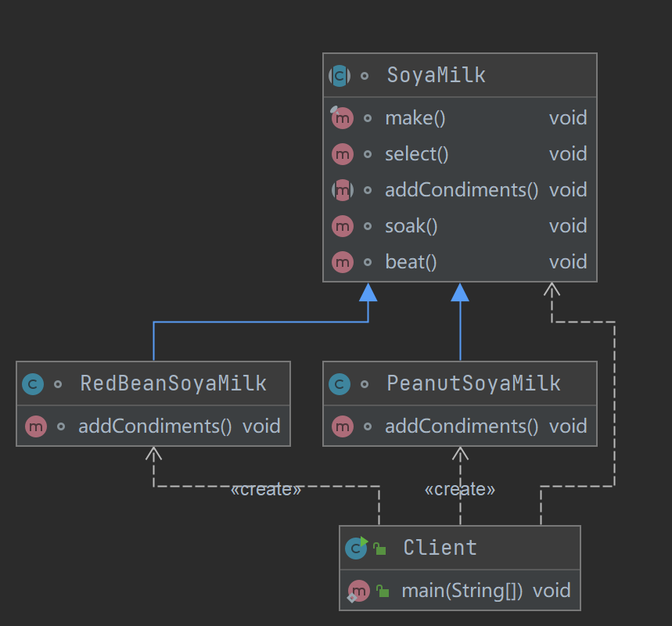
Task: Click the Client class name
Action: click(x=440, y=548)
